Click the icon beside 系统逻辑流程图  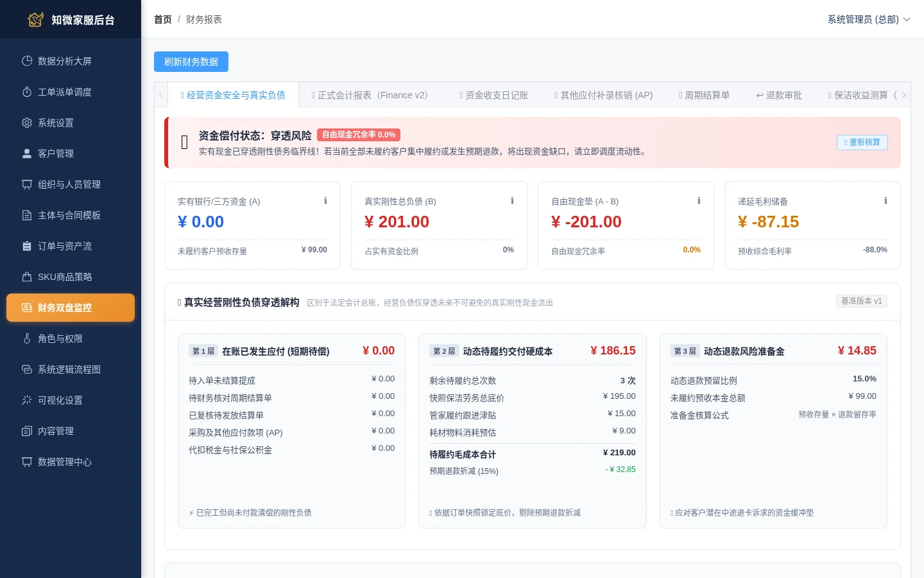27,369
